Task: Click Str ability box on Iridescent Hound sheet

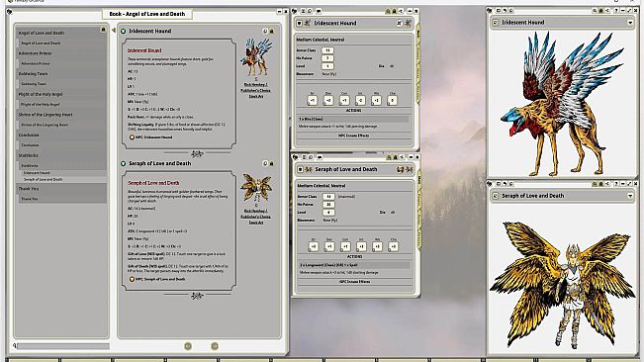Action: [313, 100]
